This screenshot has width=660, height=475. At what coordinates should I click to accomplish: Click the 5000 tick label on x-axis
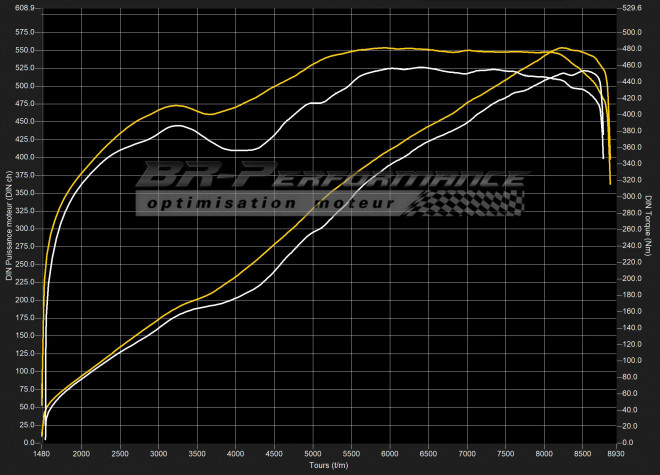coord(312,453)
